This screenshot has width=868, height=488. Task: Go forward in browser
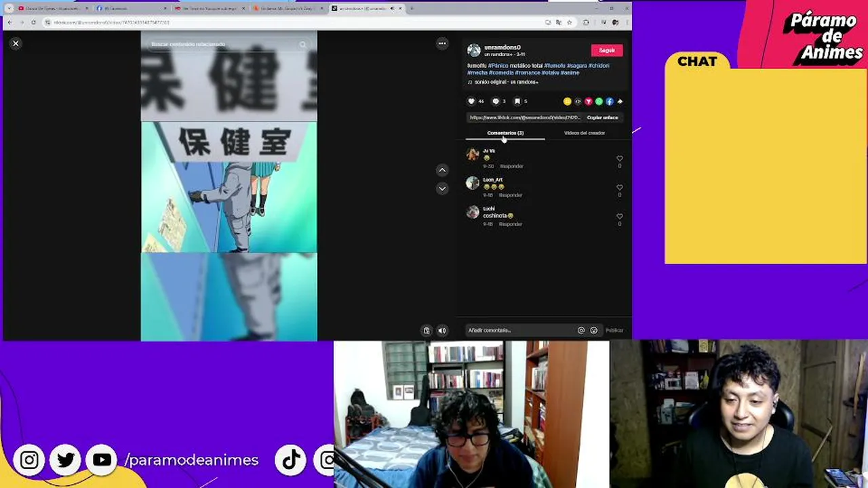click(x=21, y=22)
